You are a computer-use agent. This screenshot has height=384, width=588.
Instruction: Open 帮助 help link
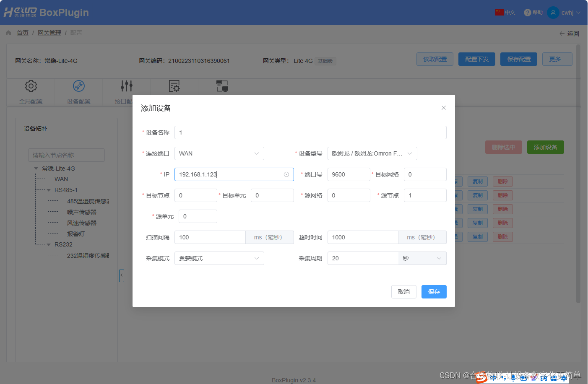pos(538,13)
